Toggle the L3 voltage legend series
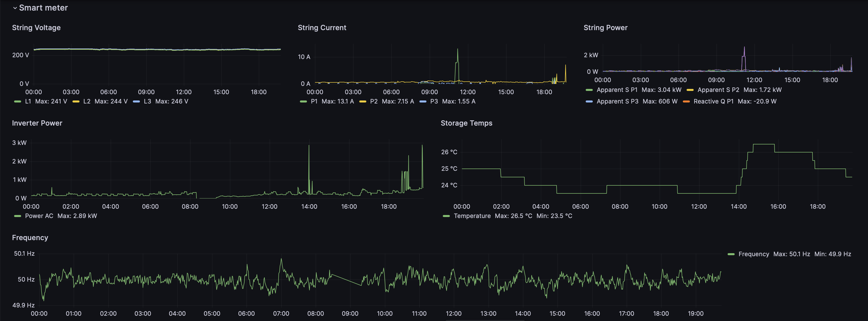 point(147,101)
